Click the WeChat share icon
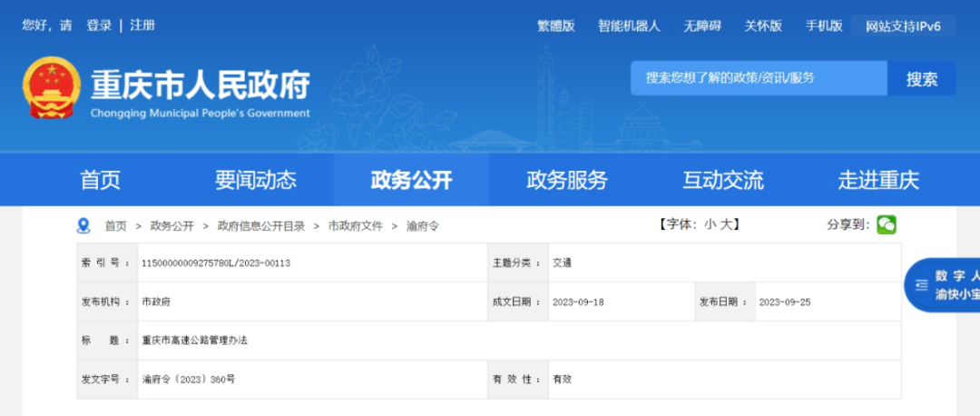Image resolution: width=980 pixels, height=416 pixels. click(x=886, y=224)
